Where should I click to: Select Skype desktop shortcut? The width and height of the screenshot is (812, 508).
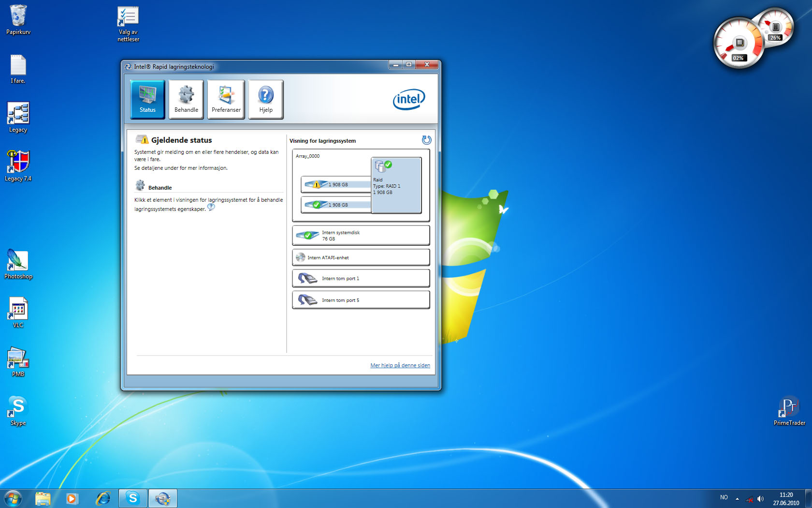click(18, 411)
